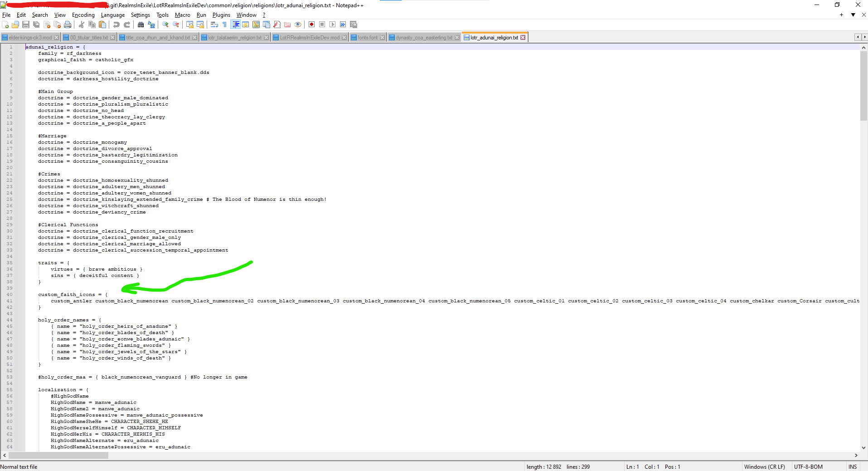Open the Function List panel
The image size is (868, 471).
click(277, 24)
